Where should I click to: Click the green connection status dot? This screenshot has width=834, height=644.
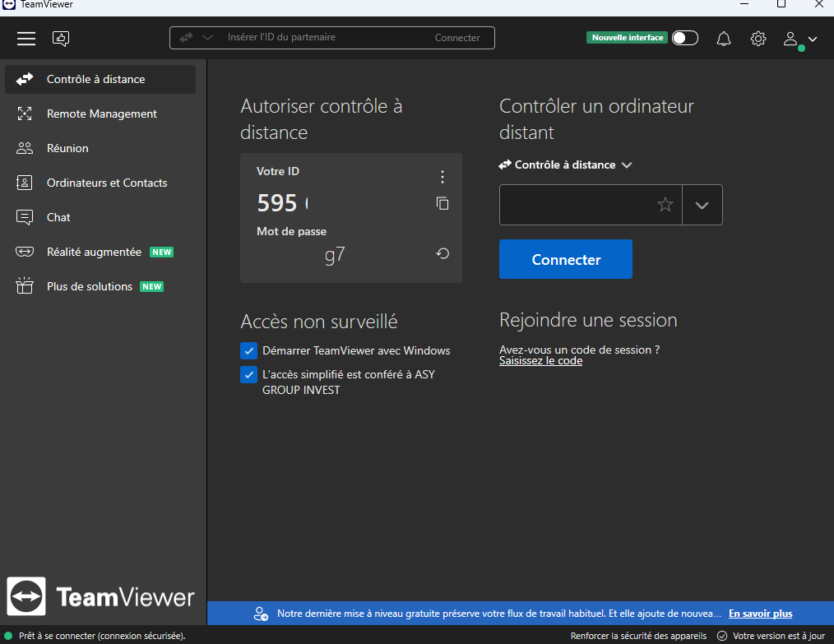point(8,636)
